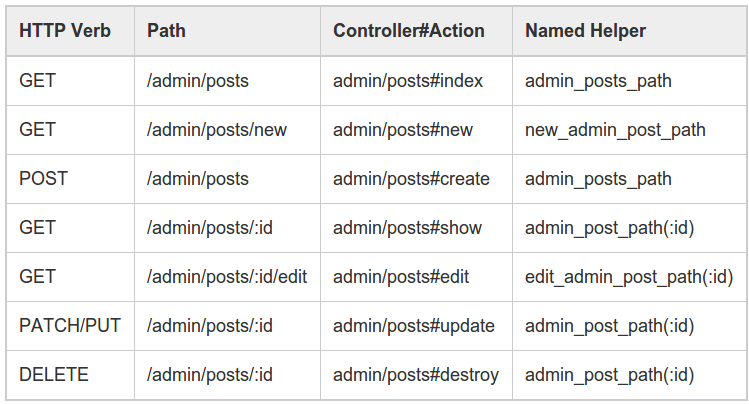Click the admin/posts#destroy cell
Viewport: 749px width, 404px height.
416,375
